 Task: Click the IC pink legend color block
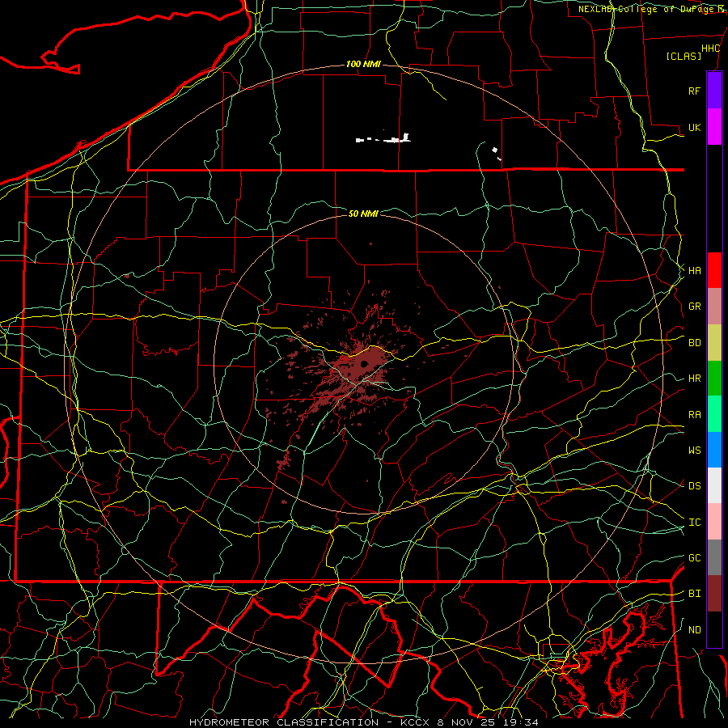click(714, 522)
